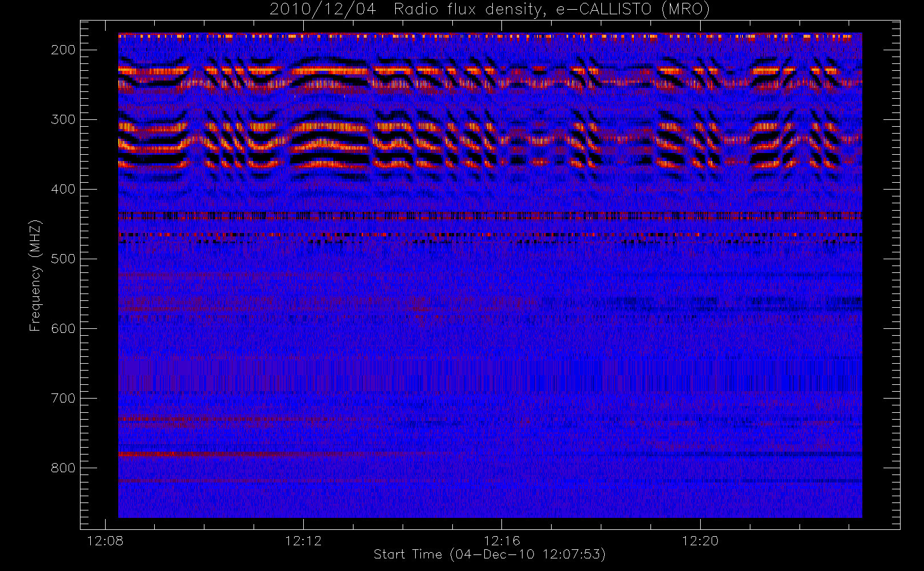This screenshot has width=924, height=571.
Task: Click the date '2010/12/04' in the title
Action: click(323, 10)
